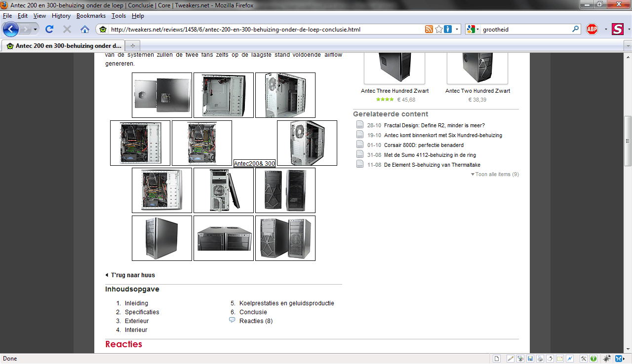
Task: Open the address bar URL history dropdown
Action: tap(457, 30)
